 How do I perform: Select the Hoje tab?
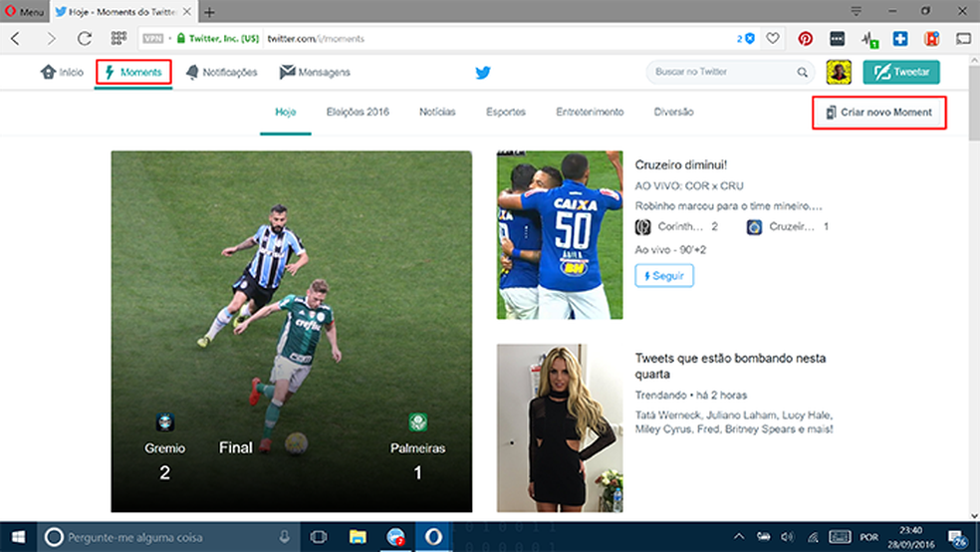coord(286,113)
